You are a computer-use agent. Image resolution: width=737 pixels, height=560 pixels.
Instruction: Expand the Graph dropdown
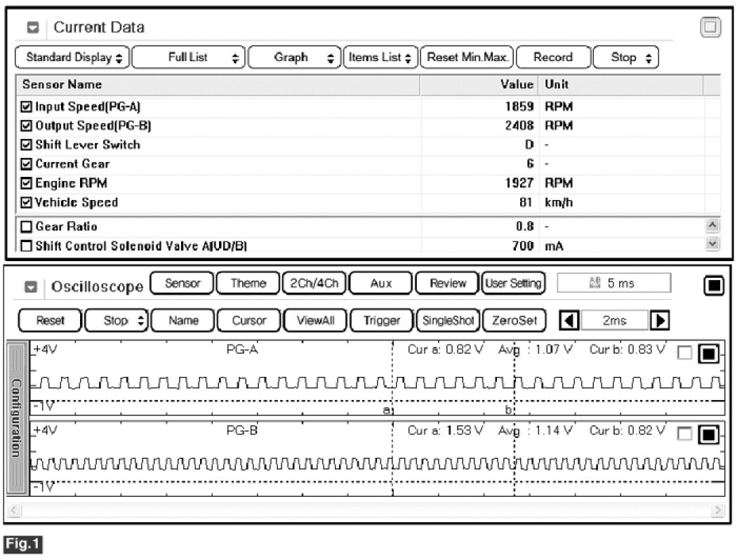(x=295, y=58)
